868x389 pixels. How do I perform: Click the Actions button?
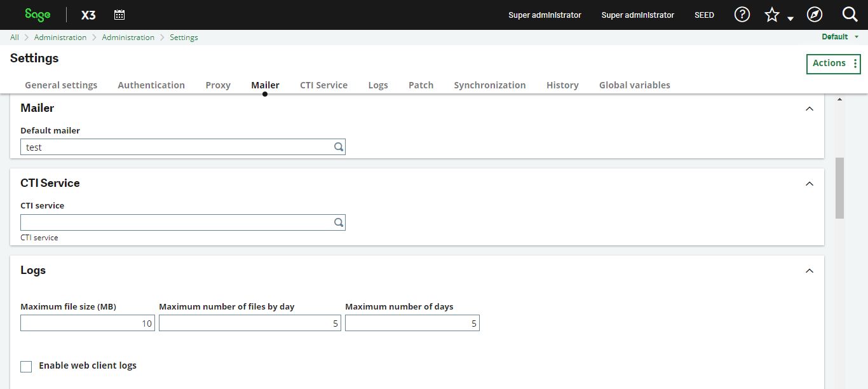click(829, 63)
